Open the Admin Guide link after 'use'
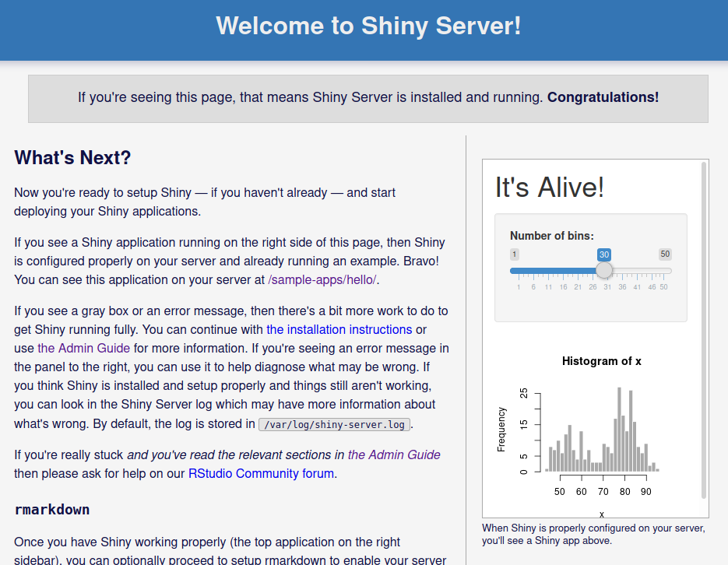728x565 pixels. click(x=83, y=348)
